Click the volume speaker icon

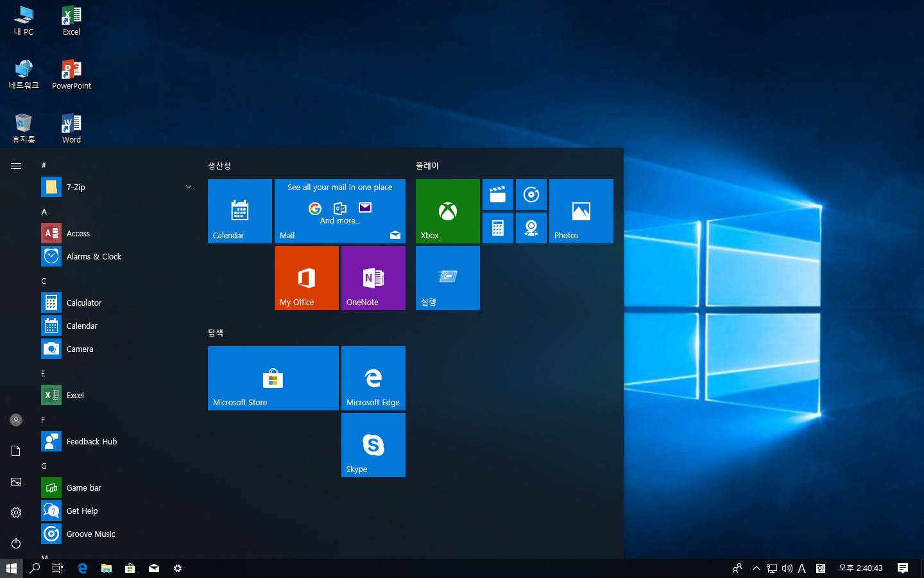(x=787, y=568)
